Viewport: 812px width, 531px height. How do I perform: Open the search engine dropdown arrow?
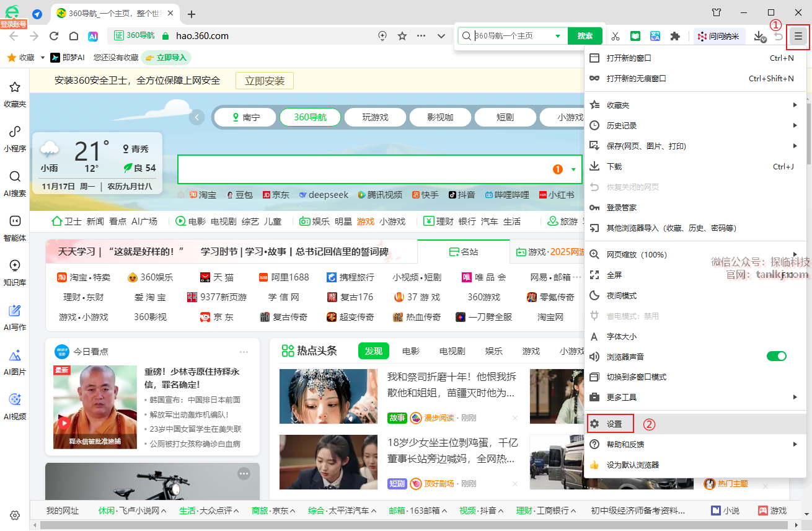coord(558,36)
